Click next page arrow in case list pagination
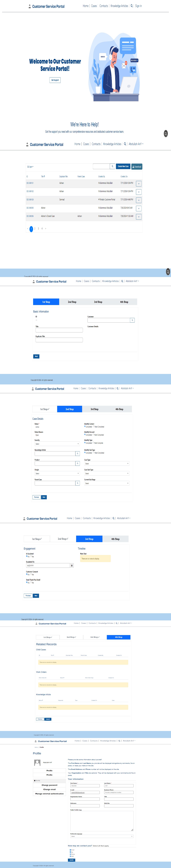 point(45,228)
